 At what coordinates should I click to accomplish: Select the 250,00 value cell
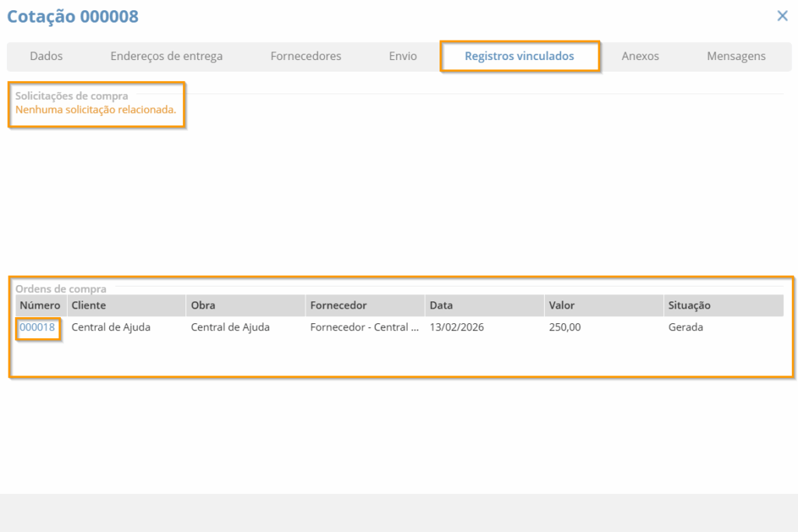coord(564,327)
